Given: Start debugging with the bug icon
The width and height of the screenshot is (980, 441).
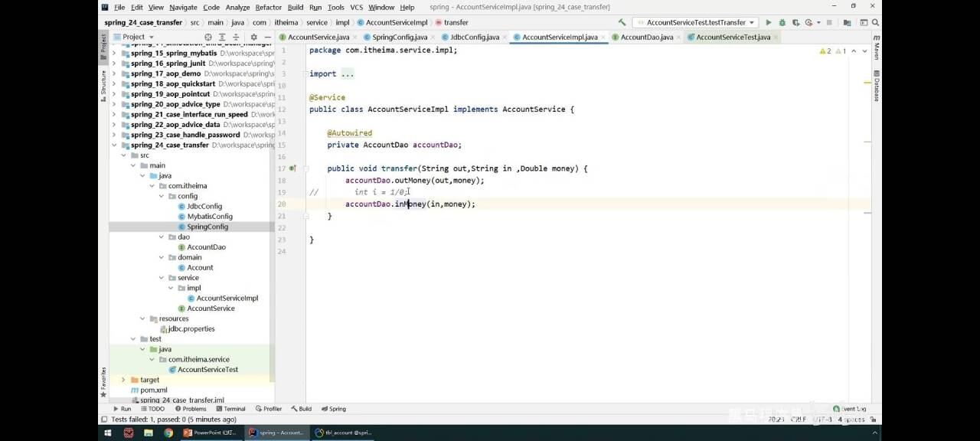Looking at the screenshot, I should click(782, 23).
